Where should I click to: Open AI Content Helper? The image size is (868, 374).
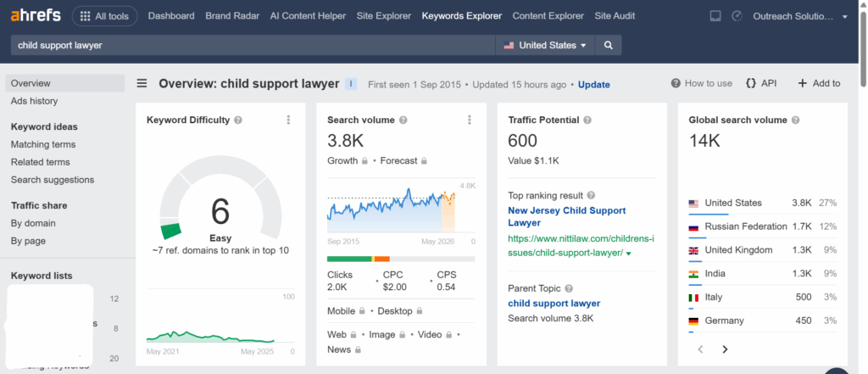click(x=308, y=16)
